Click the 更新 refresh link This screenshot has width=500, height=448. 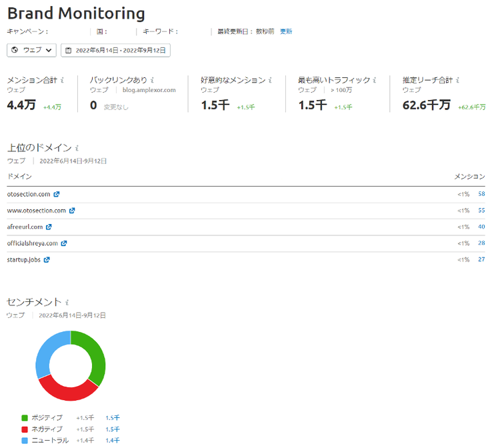286,31
